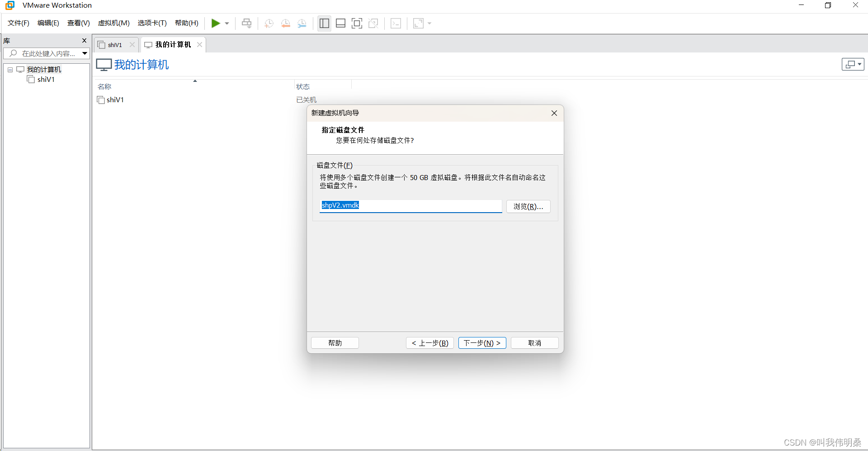Open the library search dropdown arrow
The image size is (868, 451).
pyautogui.click(x=85, y=53)
